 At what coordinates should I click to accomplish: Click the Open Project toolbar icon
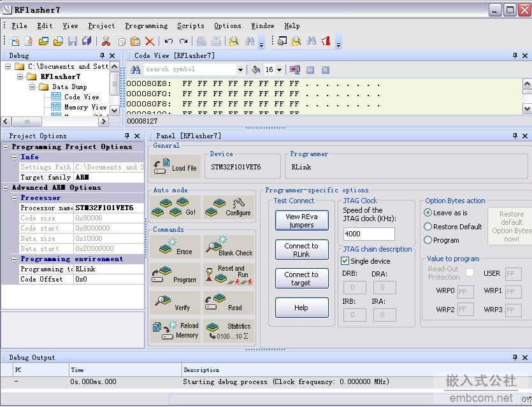tap(43, 41)
